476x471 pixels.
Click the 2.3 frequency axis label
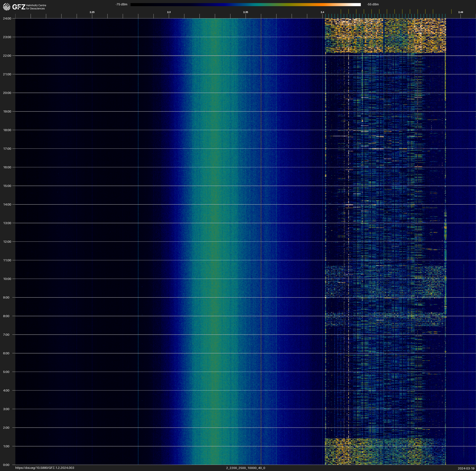tap(169, 12)
